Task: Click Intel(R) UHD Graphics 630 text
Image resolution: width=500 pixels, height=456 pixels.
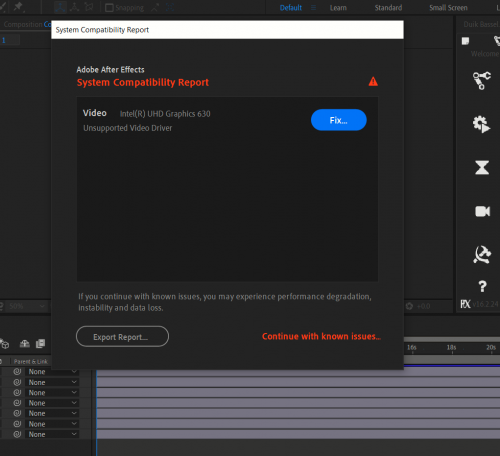Action: (165, 114)
